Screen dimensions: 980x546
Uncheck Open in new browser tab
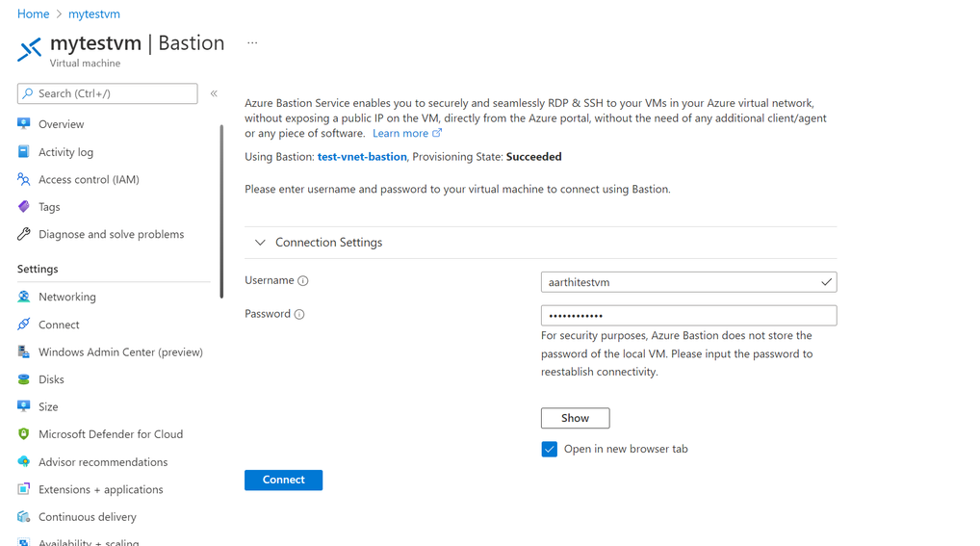pyautogui.click(x=550, y=449)
